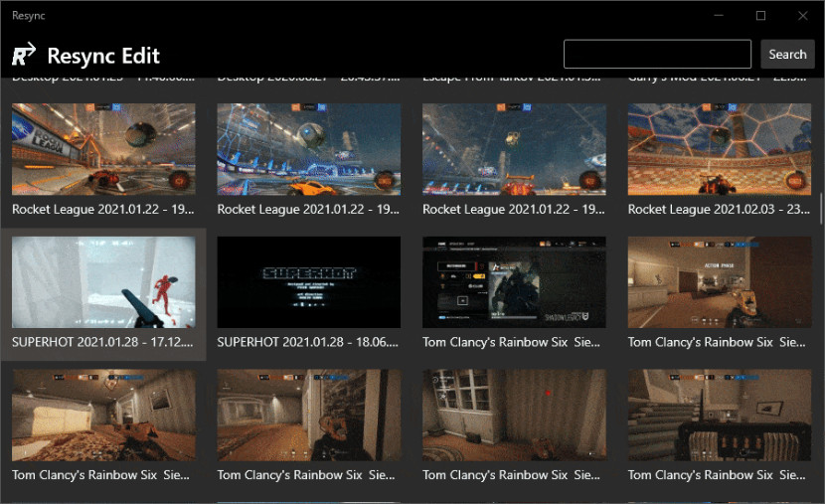Click the "Resync Edit" header title

pos(103,56)
